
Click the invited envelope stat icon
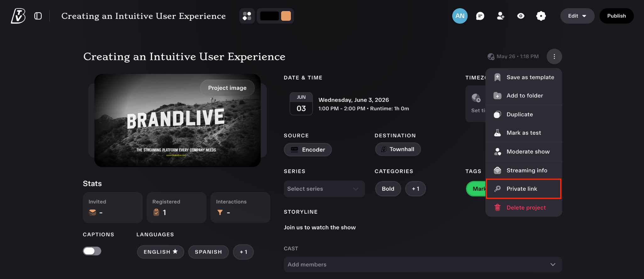[x=92, y=213]
